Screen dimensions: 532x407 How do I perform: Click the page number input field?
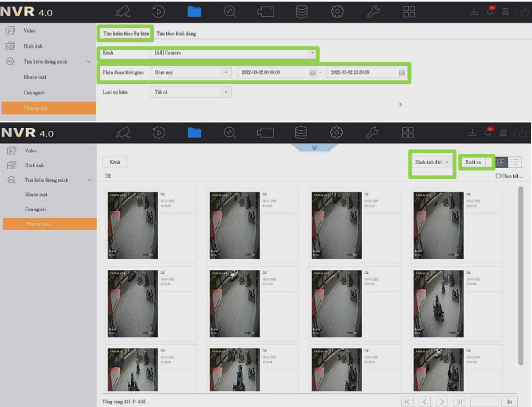[x=485, y=402]
